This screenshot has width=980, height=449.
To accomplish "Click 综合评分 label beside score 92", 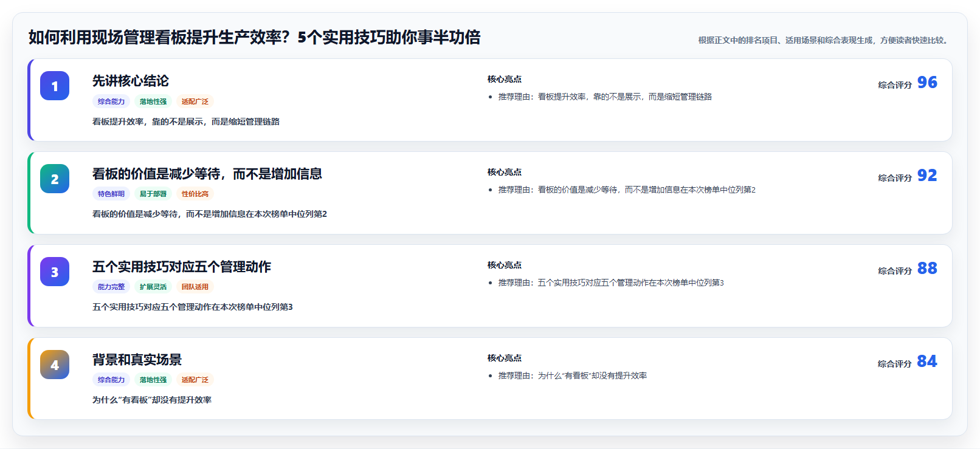I will 895,178.
